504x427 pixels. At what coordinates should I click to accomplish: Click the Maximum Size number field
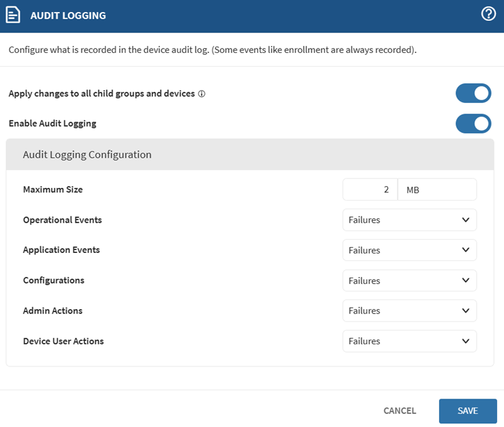point(370,189)
